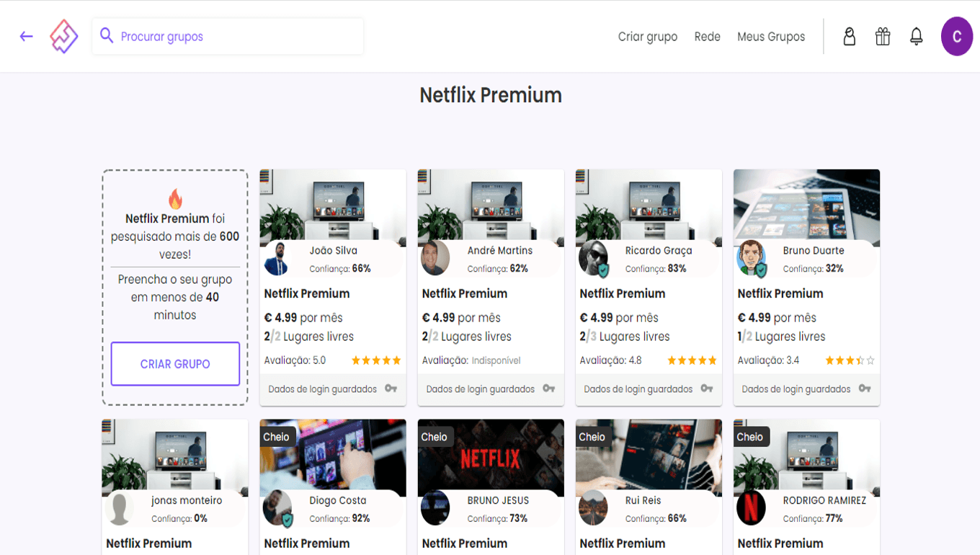Click the search magnifier icon

[x=107, y=35]
